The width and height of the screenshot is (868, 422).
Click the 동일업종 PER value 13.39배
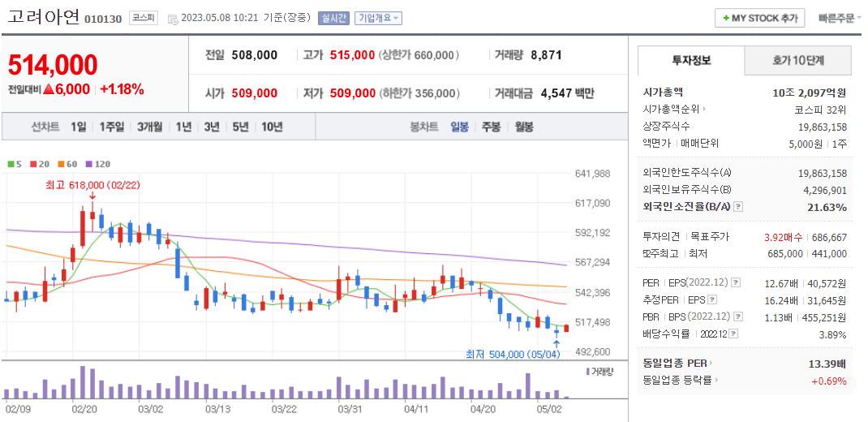coord(827,364)
